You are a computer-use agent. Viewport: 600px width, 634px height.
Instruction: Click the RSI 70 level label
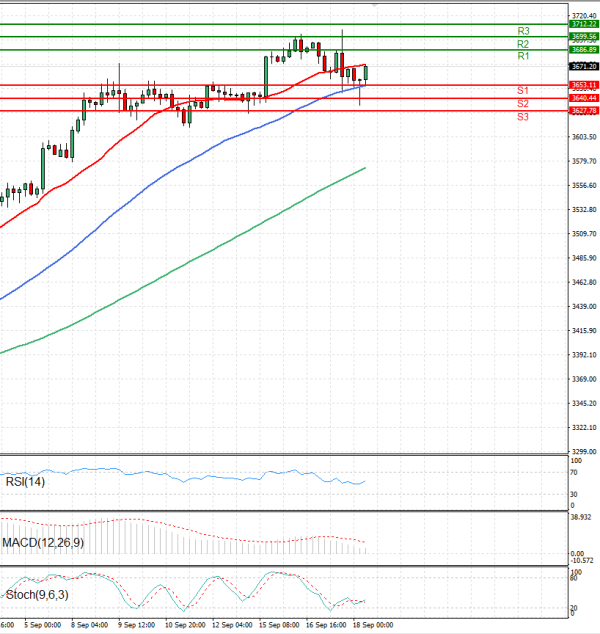click(573, 472)
